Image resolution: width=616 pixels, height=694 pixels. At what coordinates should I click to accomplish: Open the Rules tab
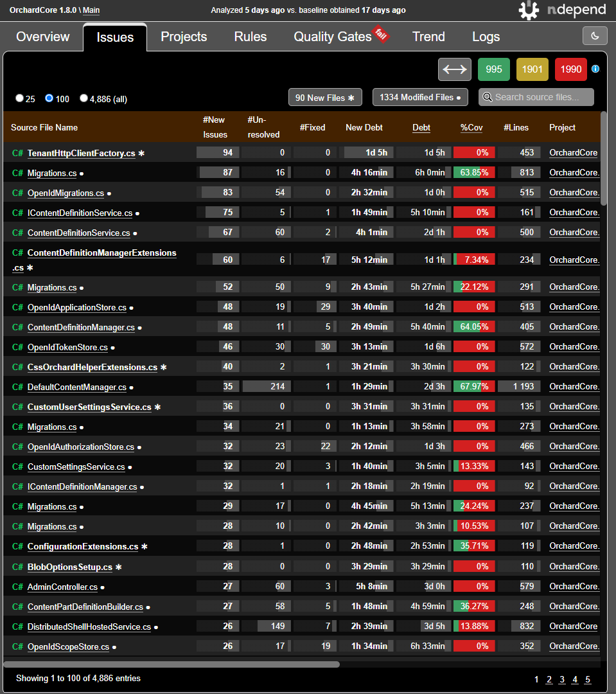coord(251,37)
